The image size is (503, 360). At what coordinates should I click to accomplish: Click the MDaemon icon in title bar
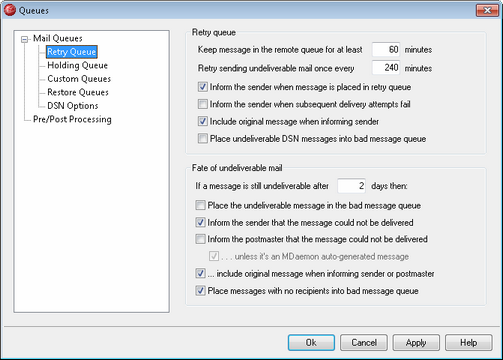tap(10, 10)
